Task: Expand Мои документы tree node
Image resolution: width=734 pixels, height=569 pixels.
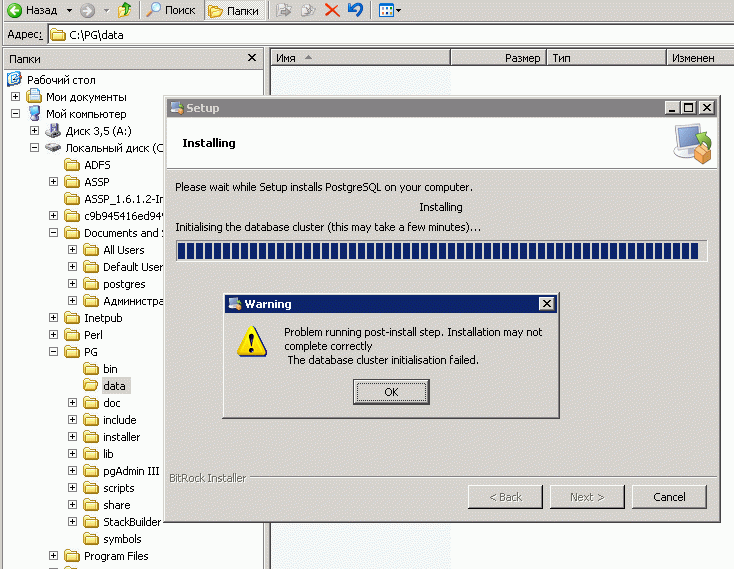Action: pos(15,96)
